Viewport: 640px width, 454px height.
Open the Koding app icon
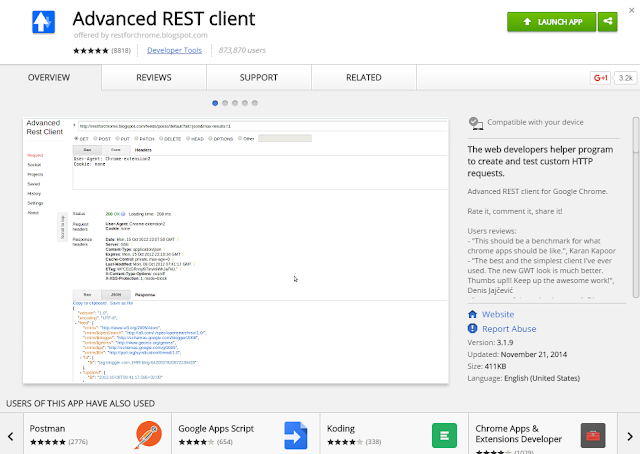pos(445,435)
